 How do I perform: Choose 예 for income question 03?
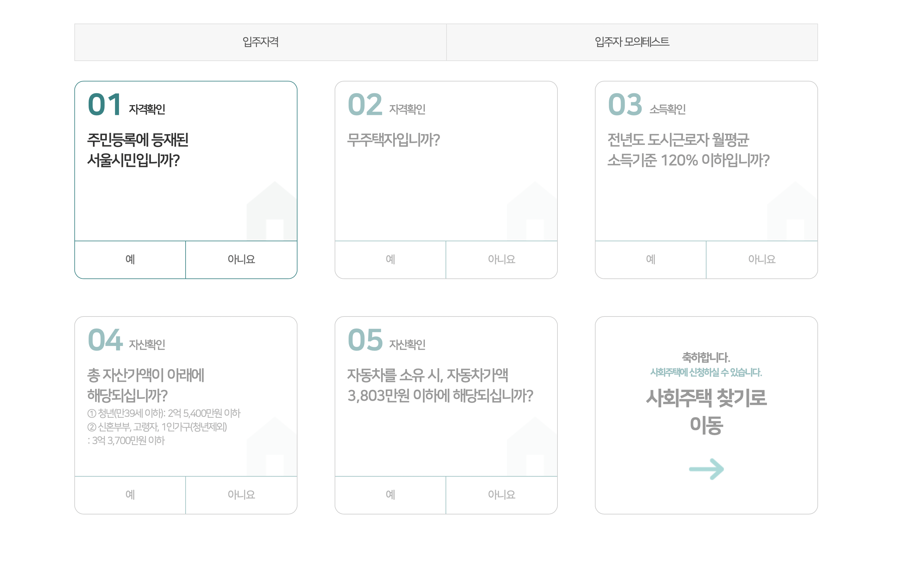(x=650, y=259)
